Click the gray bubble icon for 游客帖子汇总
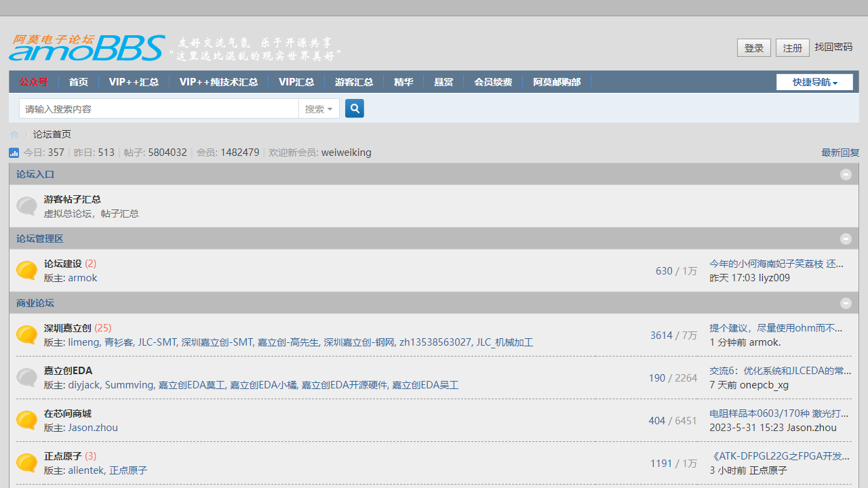868x488 pixels. (x=26, y=206)
